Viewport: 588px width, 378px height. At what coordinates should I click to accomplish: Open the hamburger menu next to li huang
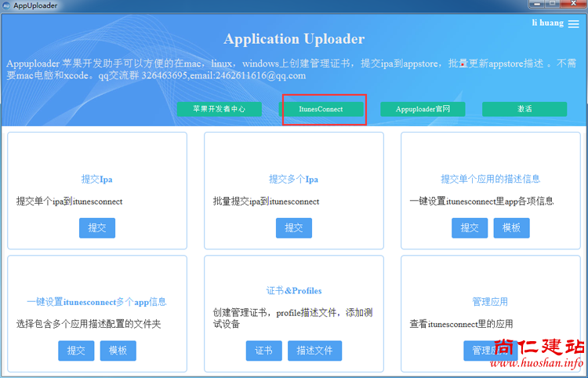(x=573, y=24)
